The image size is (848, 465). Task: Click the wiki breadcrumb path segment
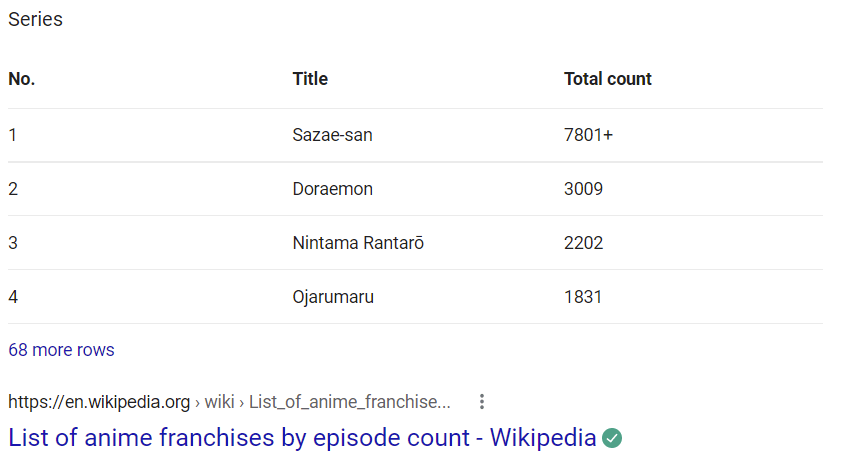pos(219,402)
